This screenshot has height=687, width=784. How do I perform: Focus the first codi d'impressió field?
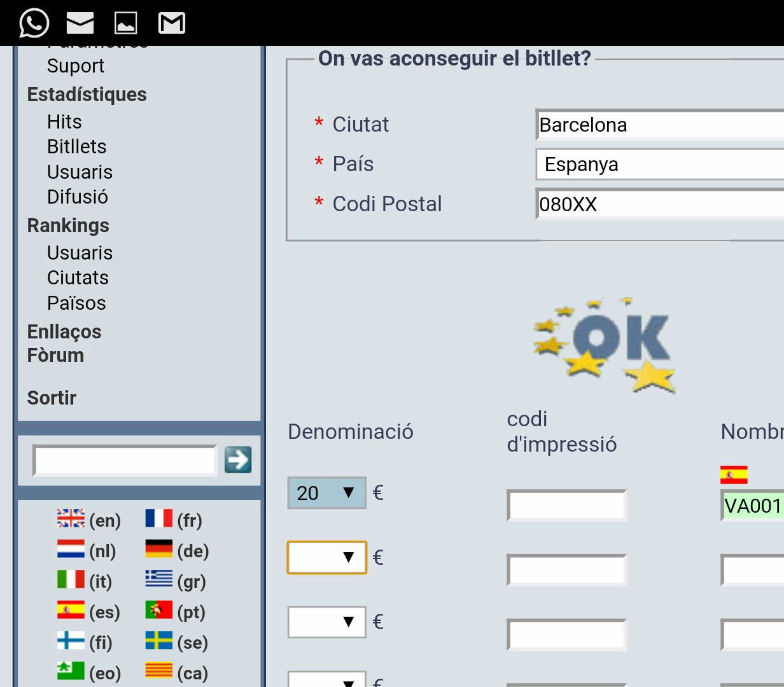point(567,506)
